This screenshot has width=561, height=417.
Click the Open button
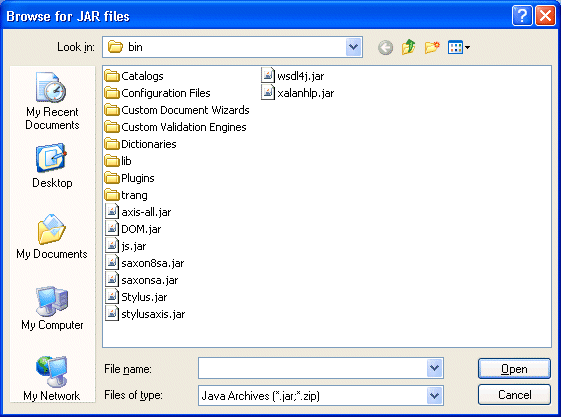pos(514,369)
